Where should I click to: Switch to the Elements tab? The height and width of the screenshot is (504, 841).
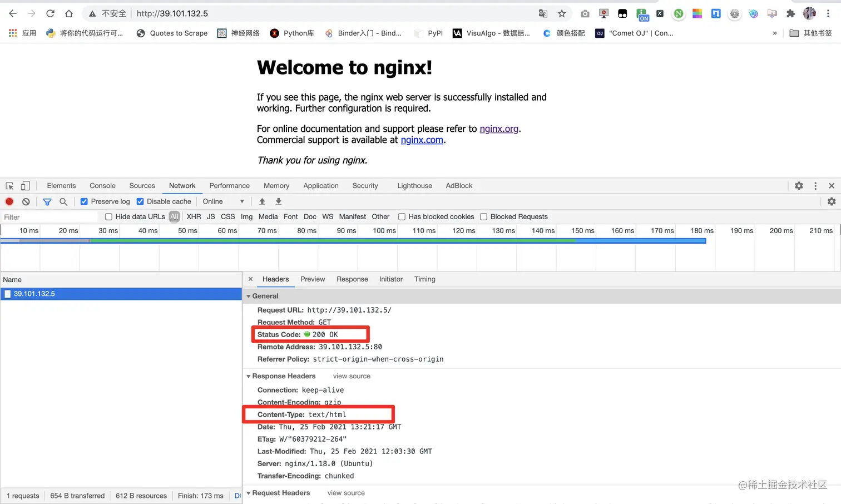61,186
